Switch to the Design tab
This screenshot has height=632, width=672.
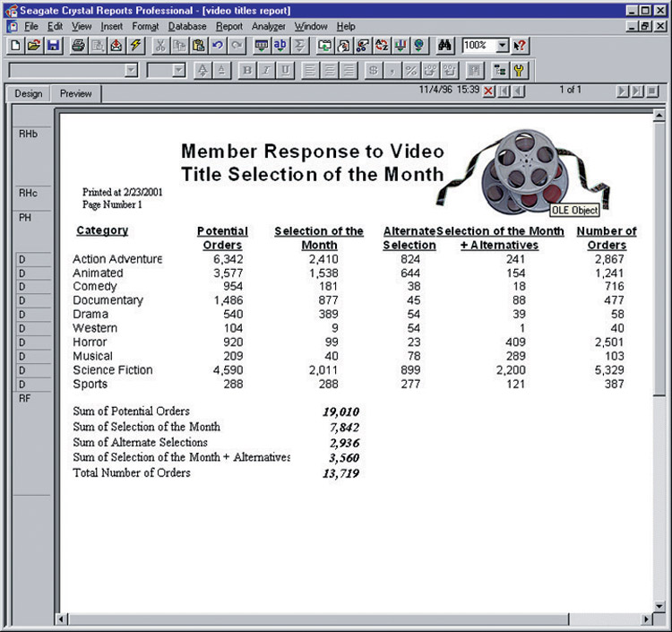click(x=28, y=93)
